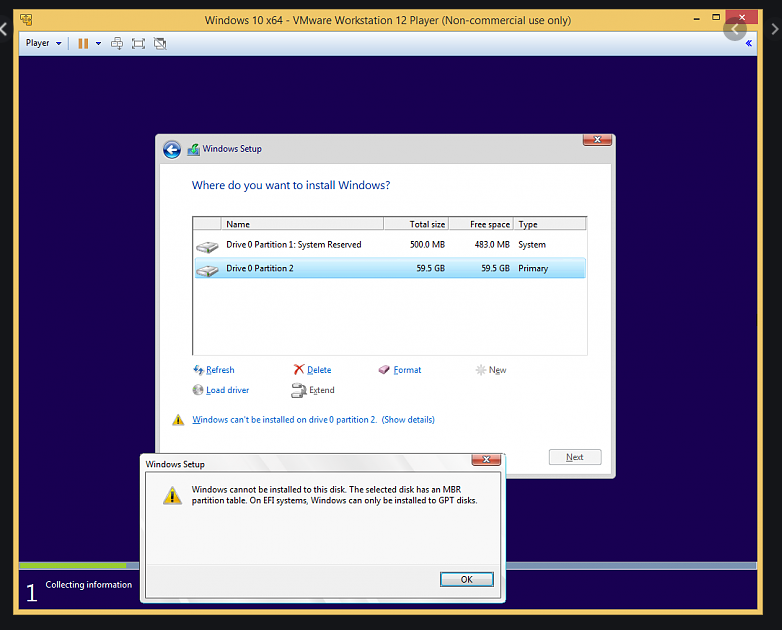This screenshot has width=782, height=630.
Task: Toggle Unity mode icon
Action: click(x=160, y=44)
